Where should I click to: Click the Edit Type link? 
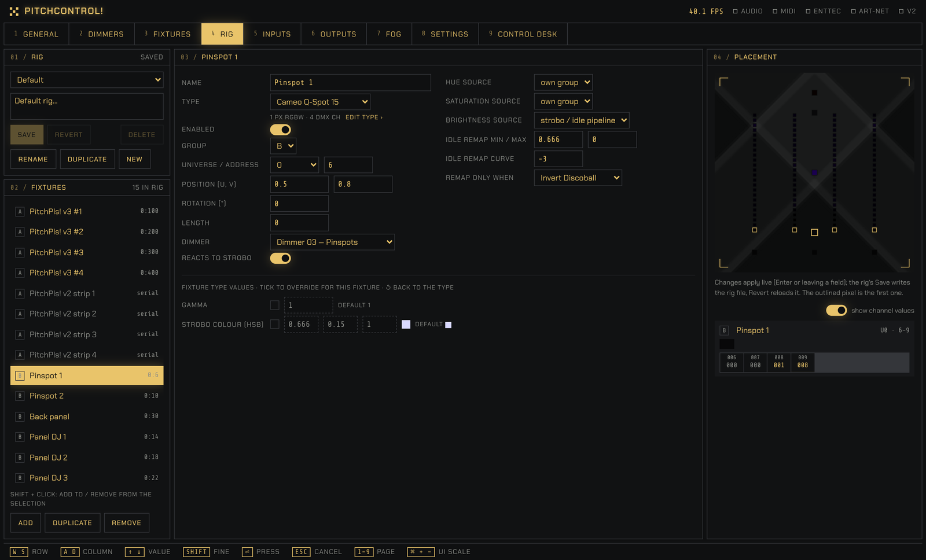364,117
